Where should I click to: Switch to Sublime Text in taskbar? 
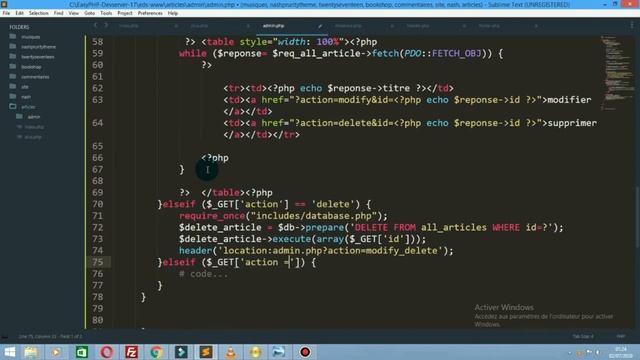click(x=206, y=352)
